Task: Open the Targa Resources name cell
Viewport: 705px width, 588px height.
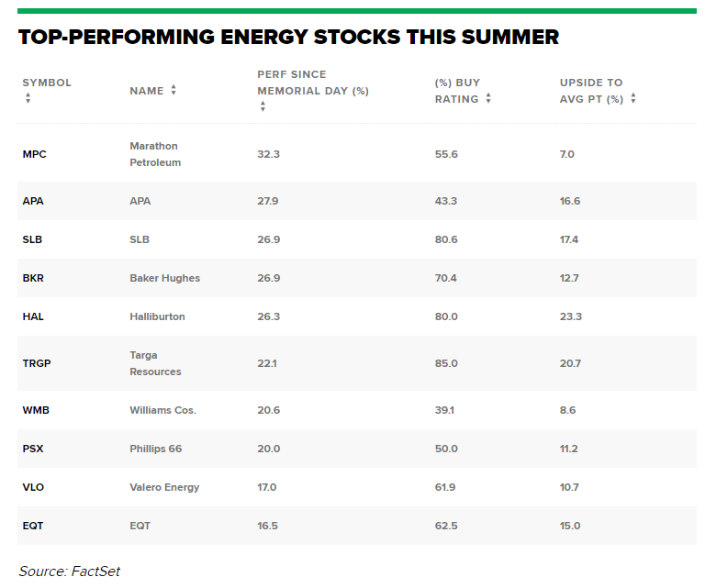Action: [x=155, y=363]
